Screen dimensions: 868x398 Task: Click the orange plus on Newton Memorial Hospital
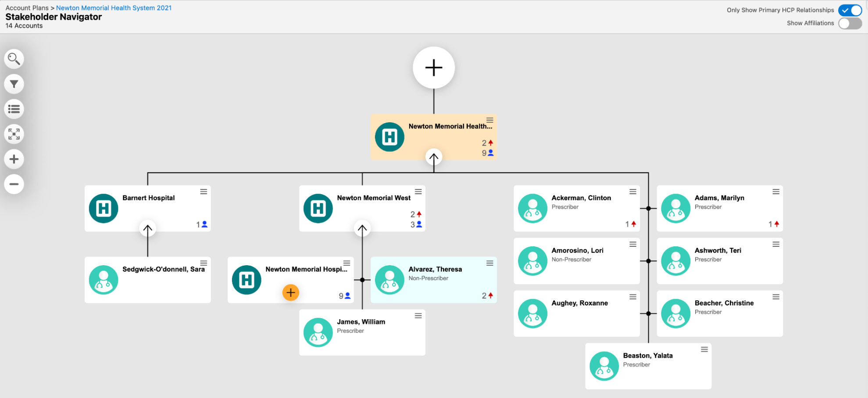click(290, 292)
